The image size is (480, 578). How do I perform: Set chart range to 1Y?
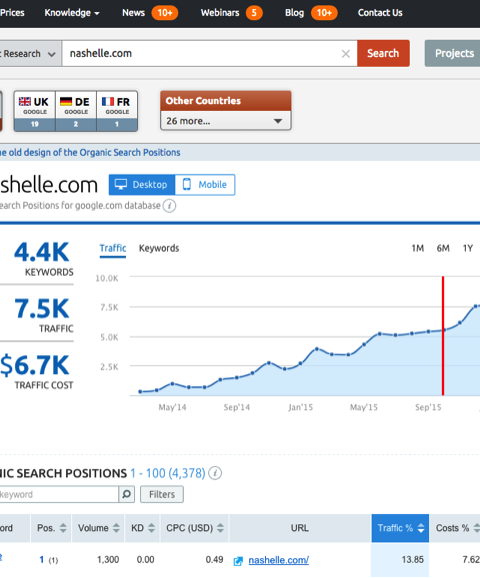click(x=467, y=248)
